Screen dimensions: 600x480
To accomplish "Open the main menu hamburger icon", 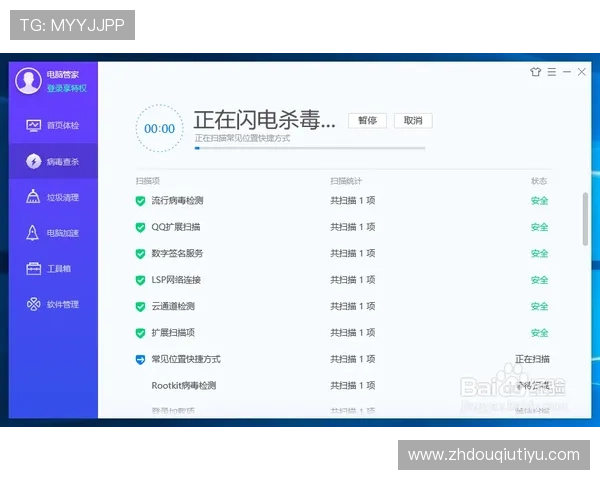I will tap(551, 72).
